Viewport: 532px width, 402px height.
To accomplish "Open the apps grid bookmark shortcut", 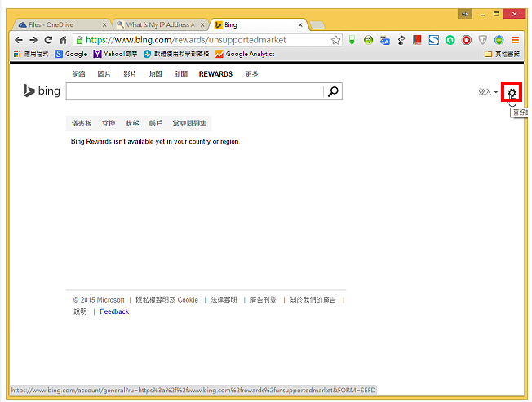I will (x=30, y=54).
